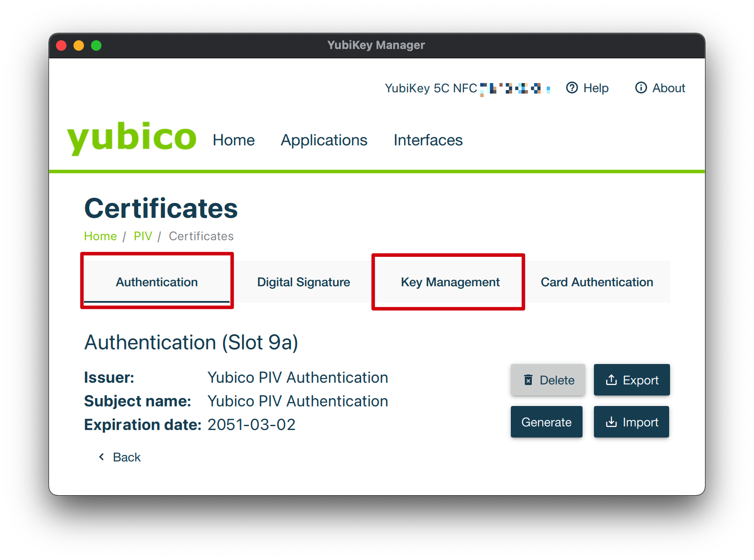Switch to the Key Management tab
The height and width of the screenshot is (560, 754).
(450, 282)
